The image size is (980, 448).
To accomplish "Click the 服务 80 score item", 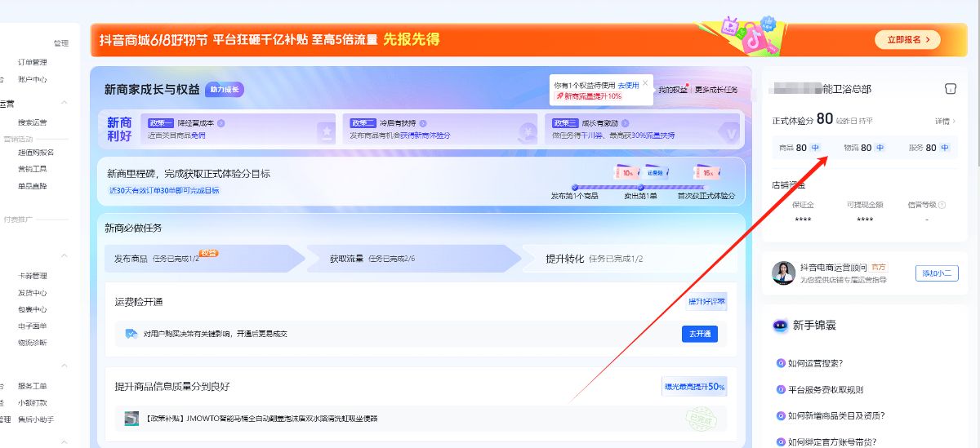I will click(929, 148).
